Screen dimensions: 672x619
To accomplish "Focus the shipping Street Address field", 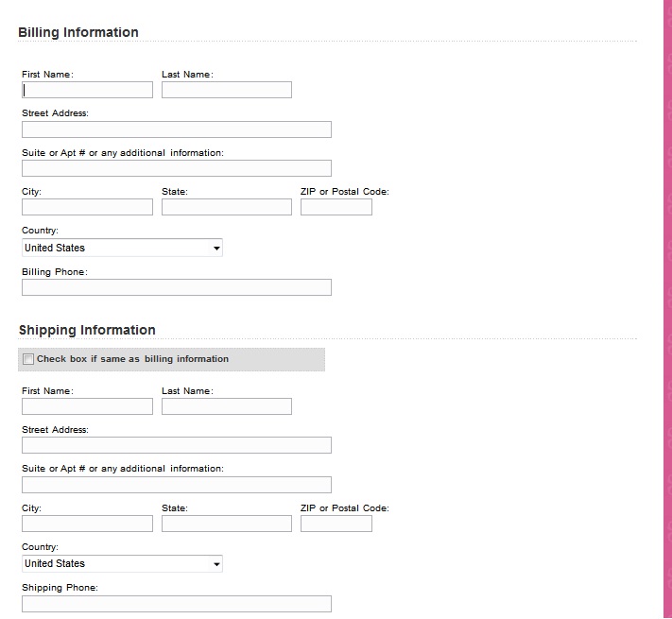I will pos(177,445).
